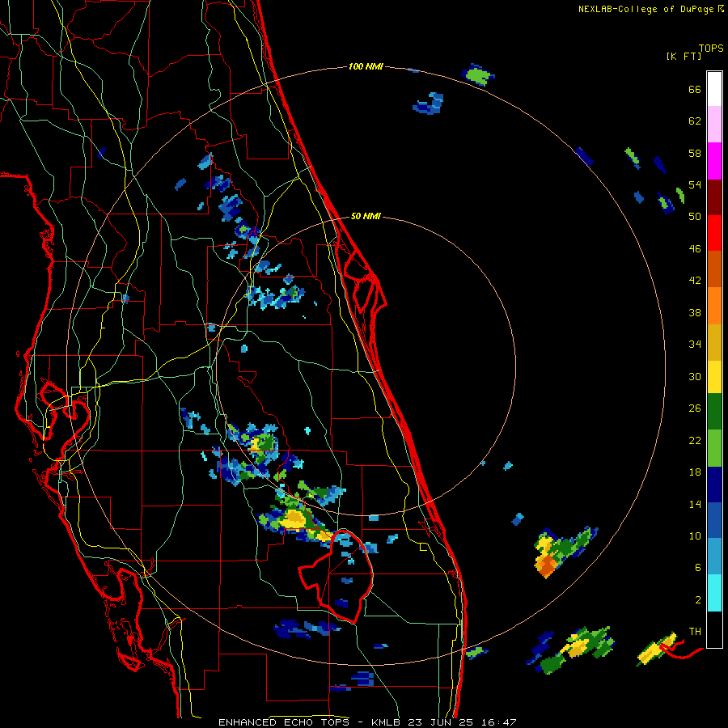Select the light pink 62 color swatch
Viewport: 728px width, 728px height.
(x=714, y=125)
